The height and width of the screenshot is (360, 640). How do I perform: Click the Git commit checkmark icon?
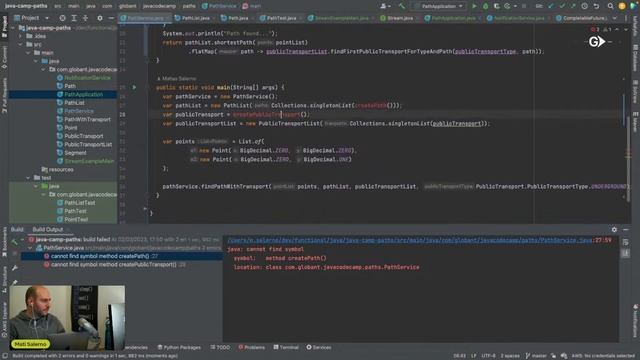pos(562,6)
